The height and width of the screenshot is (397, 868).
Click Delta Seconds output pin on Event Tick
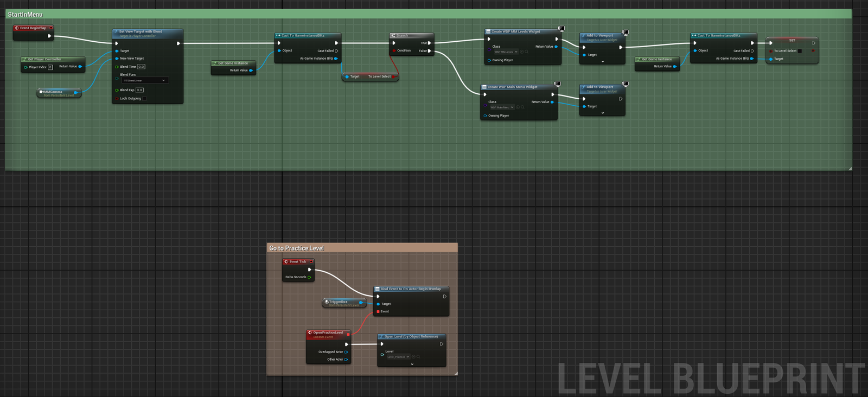(309, 277)
